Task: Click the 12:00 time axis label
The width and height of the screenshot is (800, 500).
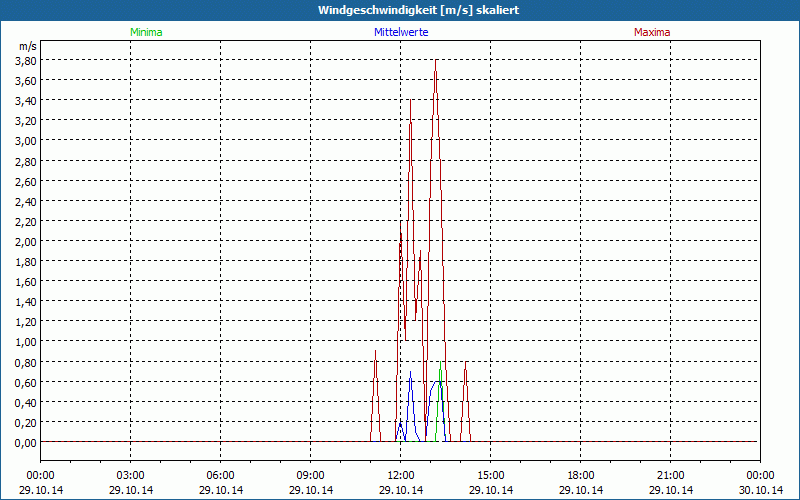Action: click(401, 476)
